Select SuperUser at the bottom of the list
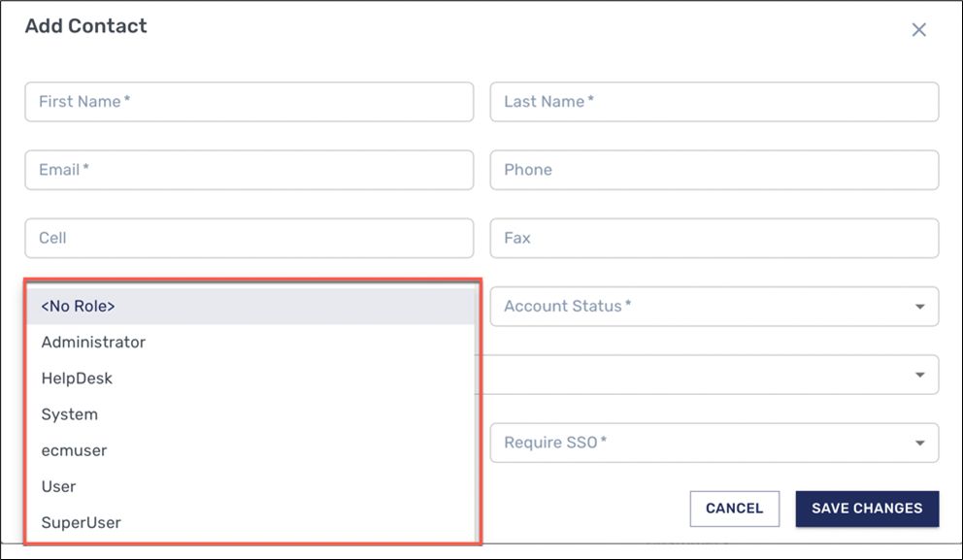Image resolution: width=963 pixels, height=560 pixels. click(80, 522)
